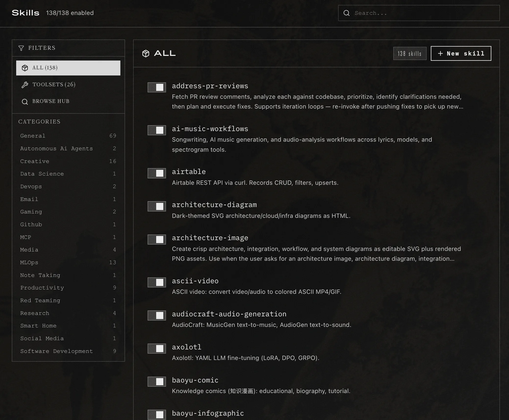The width and height of the screenshot is (509, 420).
Task: Filter by Autonomous Ai Agents category
Action: coord(68,148)
